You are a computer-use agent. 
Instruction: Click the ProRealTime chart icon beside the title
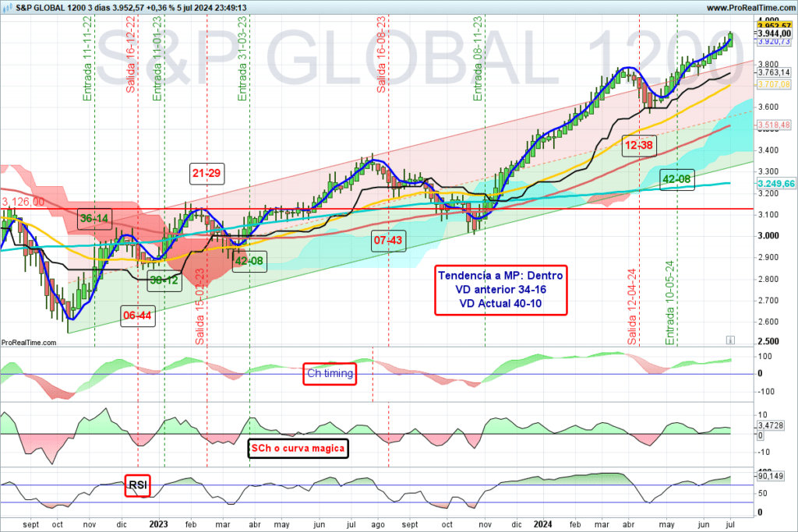(8, 8)
